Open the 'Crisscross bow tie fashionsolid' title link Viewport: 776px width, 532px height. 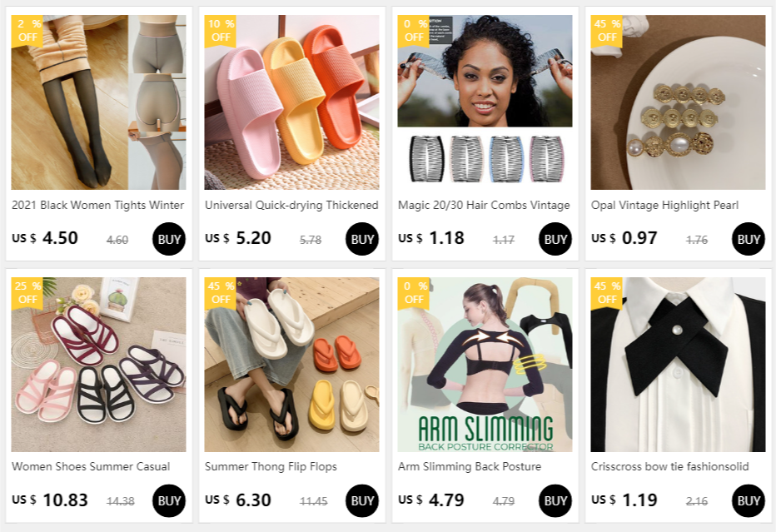pos(669,466)
